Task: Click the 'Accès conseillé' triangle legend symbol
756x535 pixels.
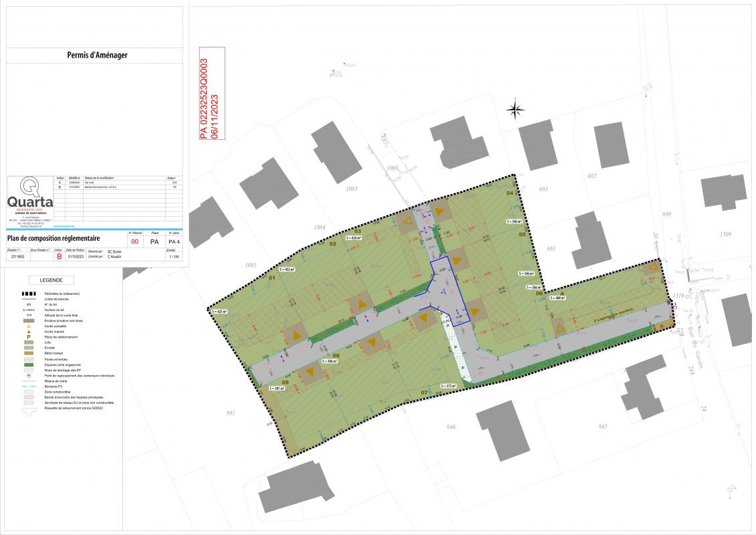Action: [x=29, y=326]
